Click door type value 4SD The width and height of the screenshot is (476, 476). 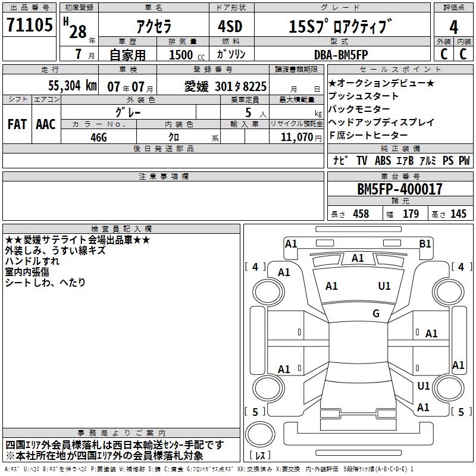click(230, 26)
